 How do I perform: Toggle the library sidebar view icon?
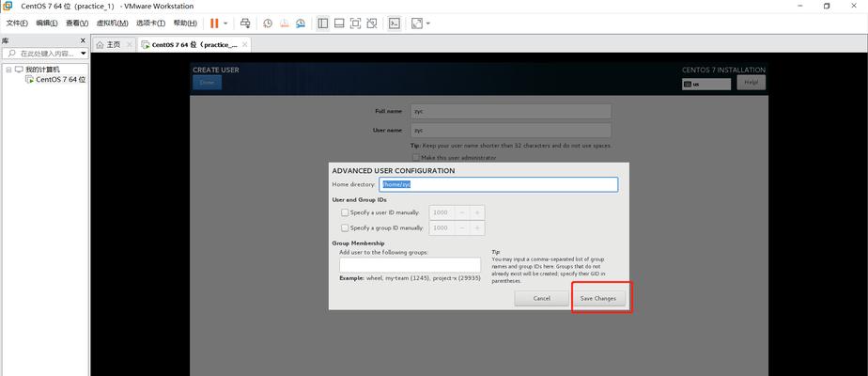click(x=323, y=23)
